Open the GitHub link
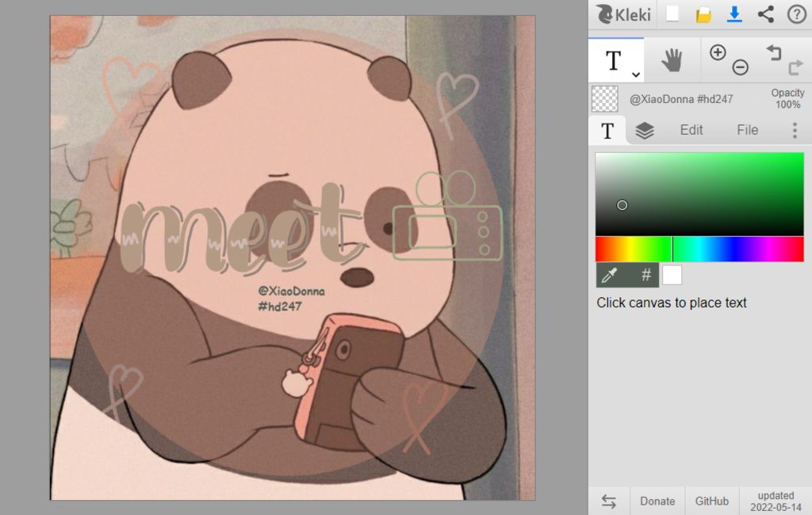This screenshot has width=812, height=515. pos(711,501)
